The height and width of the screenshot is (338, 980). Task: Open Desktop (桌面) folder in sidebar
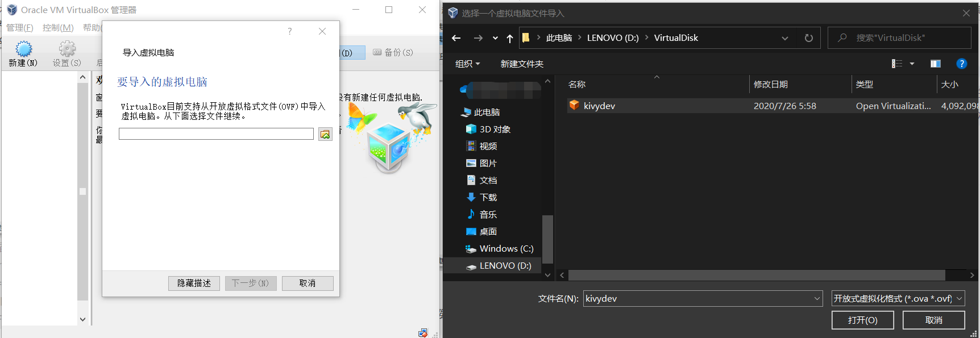(481, 232)
